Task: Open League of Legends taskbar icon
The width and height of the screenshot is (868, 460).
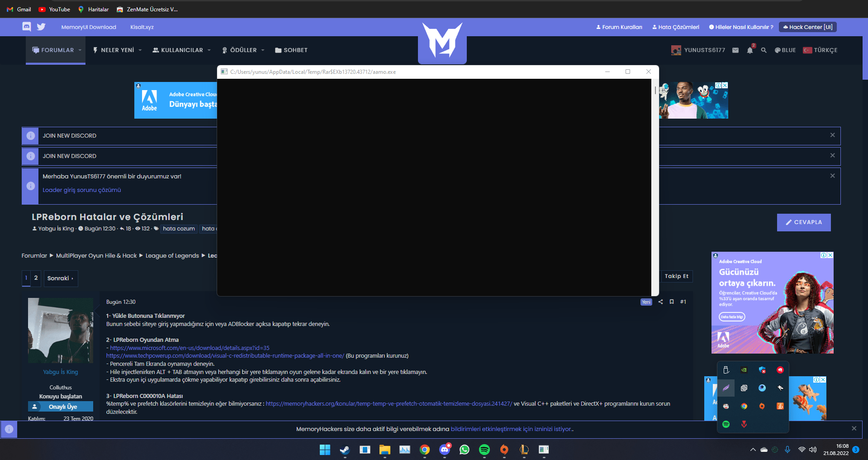Action: pos(524,450)
